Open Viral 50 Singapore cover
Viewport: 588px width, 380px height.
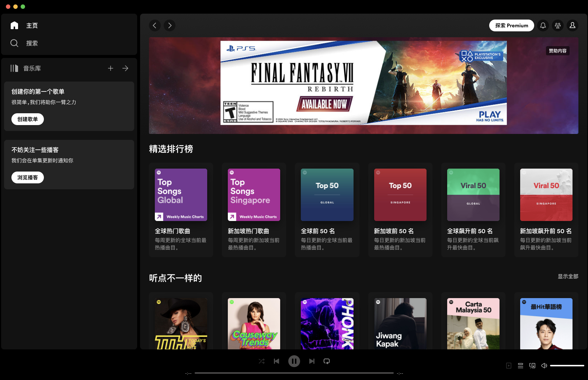click(x=546, y=195)
